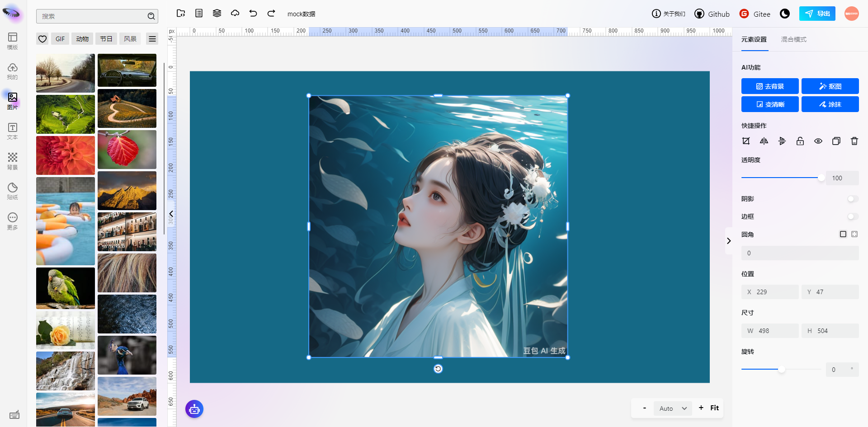Viewport: 868px width, 427px height.
Task: Click the search magnifier icon
Action: tap(151, 16)
